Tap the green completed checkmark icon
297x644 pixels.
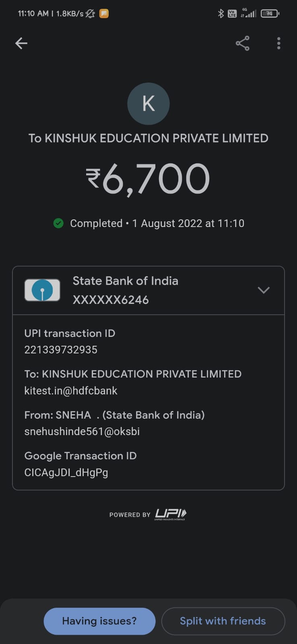(58, 223)
